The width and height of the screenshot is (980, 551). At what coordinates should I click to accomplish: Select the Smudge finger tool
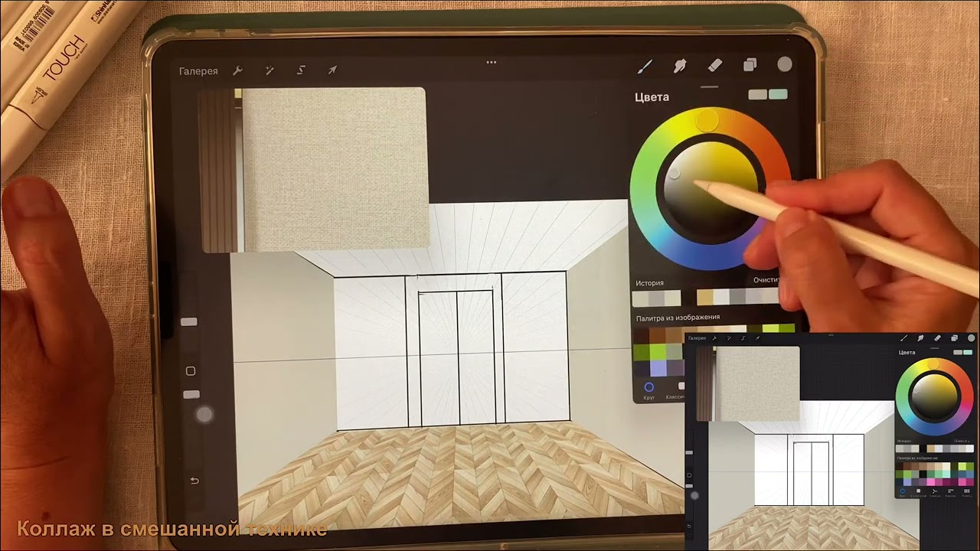(x=679, y=66)
